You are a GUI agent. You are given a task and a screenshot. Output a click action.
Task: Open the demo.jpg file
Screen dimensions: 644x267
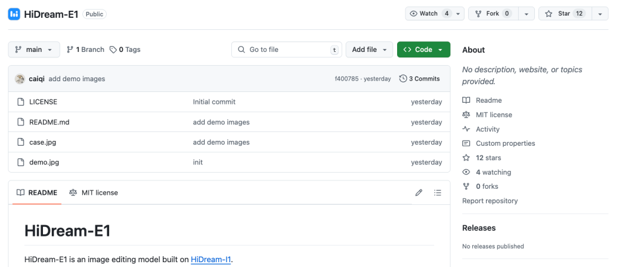pyautogui.click(x=44, y=162)
